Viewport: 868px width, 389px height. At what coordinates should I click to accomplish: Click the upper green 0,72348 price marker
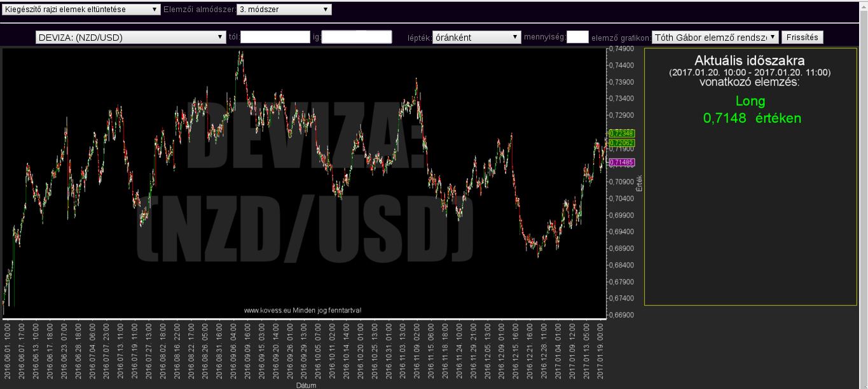pos(621,133)
